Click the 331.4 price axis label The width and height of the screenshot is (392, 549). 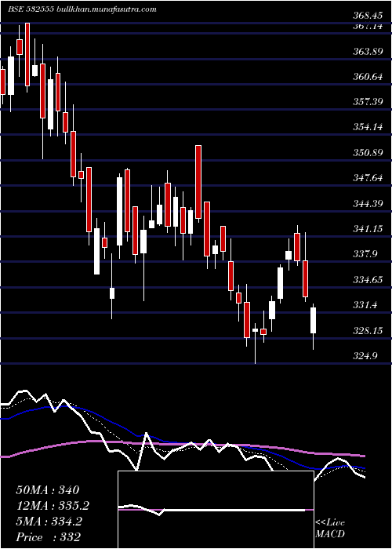[x=365, y=305]
